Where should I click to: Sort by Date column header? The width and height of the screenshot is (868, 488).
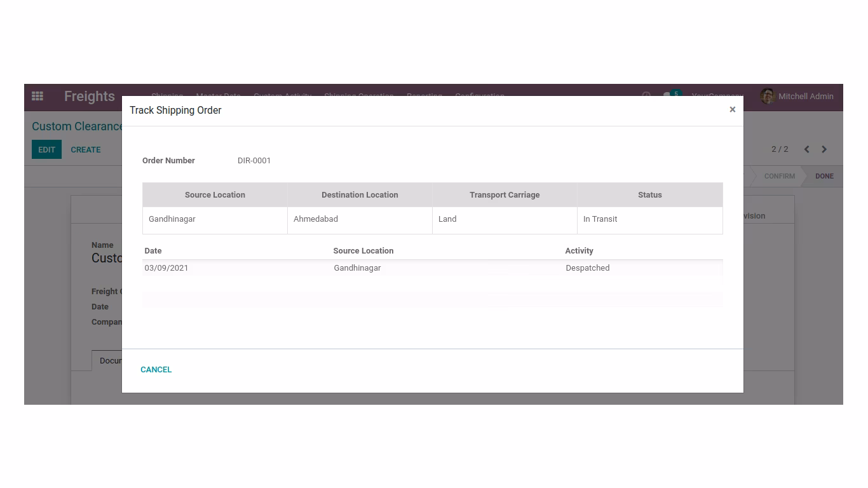pyautogui.click(x=153, y=251)
